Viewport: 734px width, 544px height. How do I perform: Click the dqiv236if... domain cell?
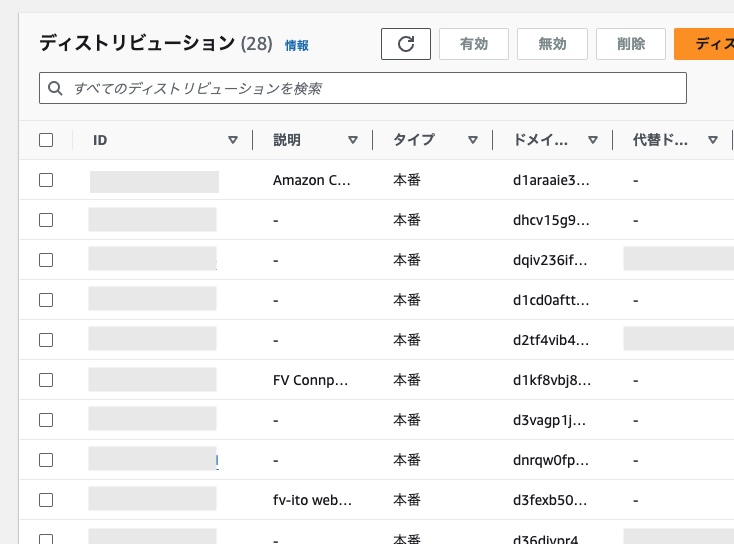(550, 260)
